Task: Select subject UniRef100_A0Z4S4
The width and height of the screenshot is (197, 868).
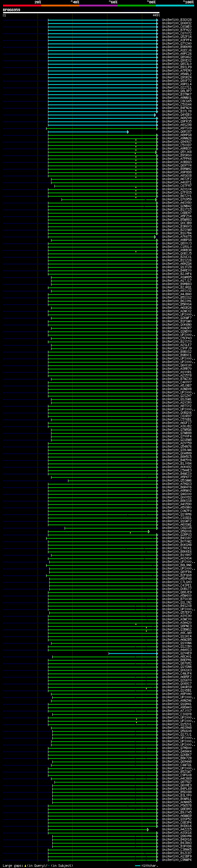Action: 176,558
